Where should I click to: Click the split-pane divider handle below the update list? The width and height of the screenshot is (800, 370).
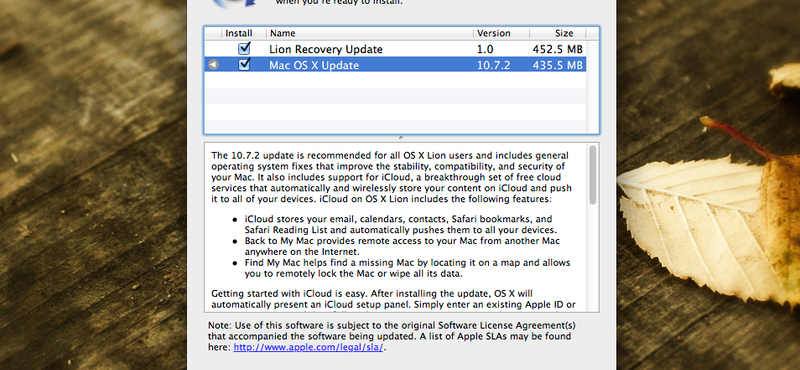(x=401, y=137)
